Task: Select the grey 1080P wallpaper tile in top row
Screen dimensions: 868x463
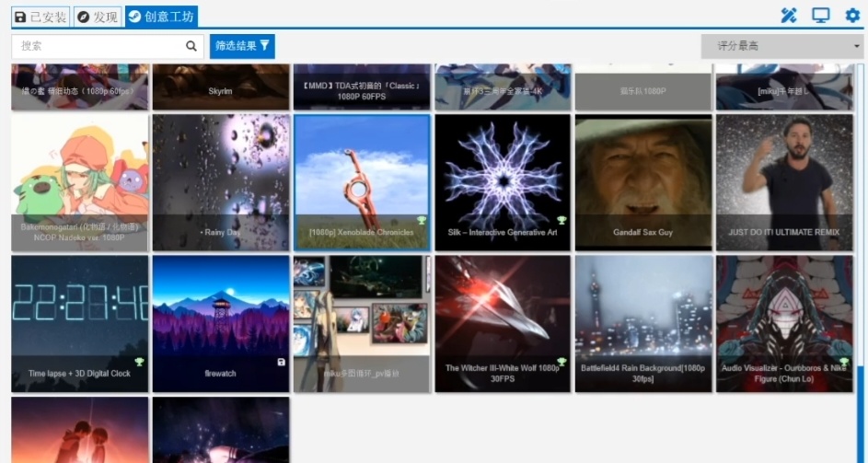Action: click(x=643, y=87)
